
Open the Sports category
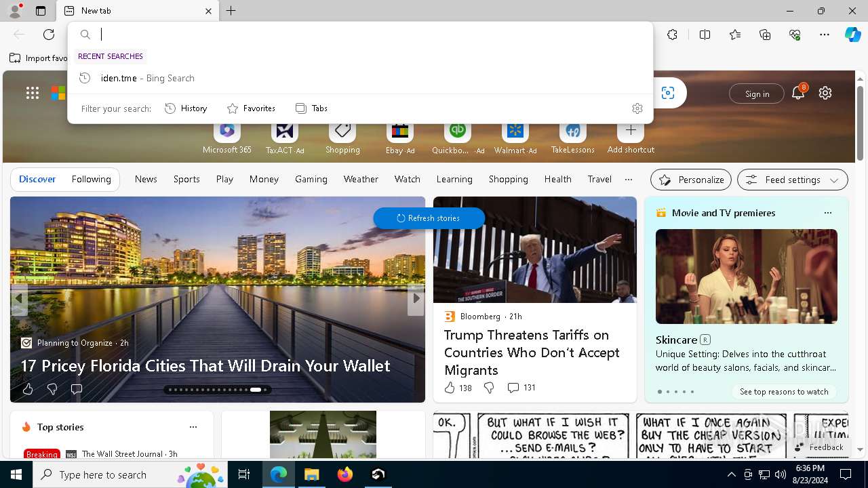[186, 179]
